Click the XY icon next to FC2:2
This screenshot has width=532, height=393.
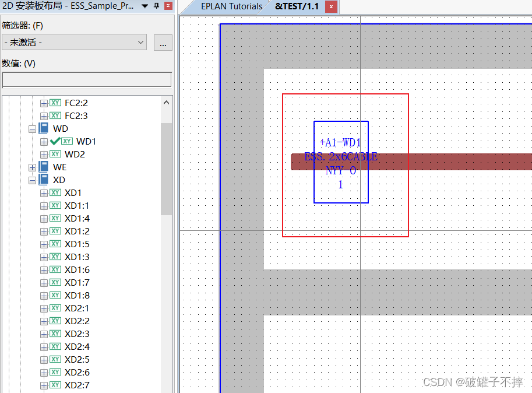point(55,103)
